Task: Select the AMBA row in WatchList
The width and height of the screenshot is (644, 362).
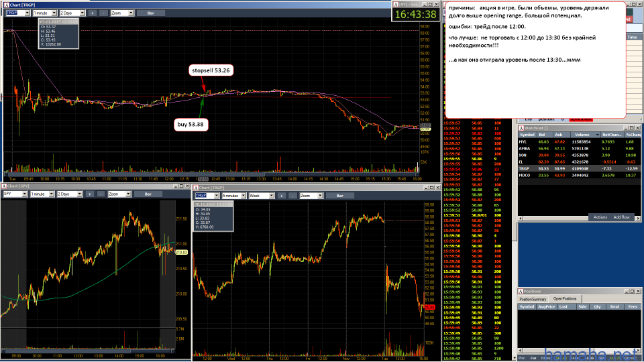Action: click(x=579, y=149)
